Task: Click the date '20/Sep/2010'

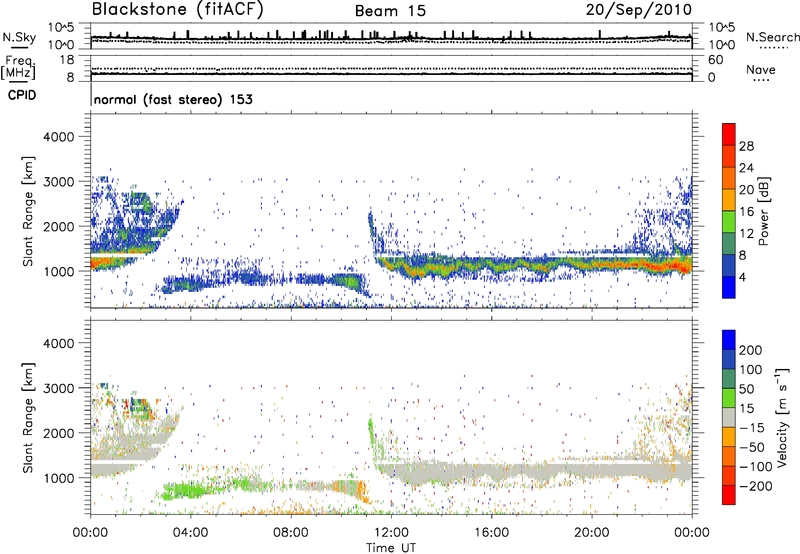Action: (639, 10)
